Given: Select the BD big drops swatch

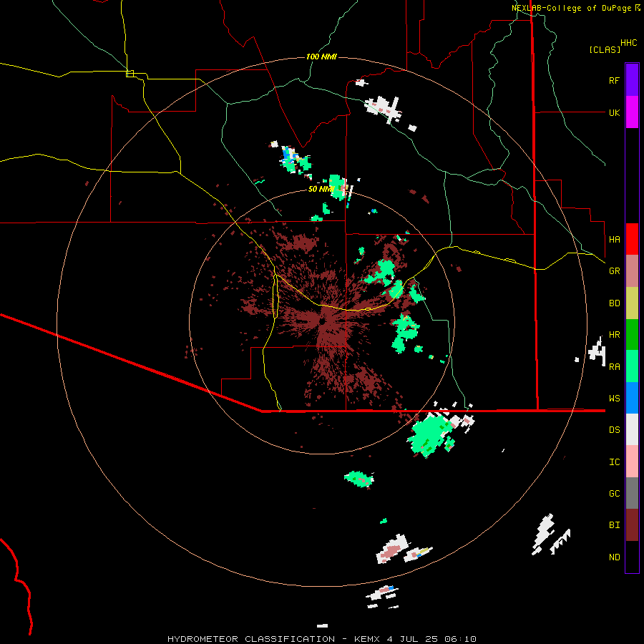Looking at the screenshot, I should point(632,303).
